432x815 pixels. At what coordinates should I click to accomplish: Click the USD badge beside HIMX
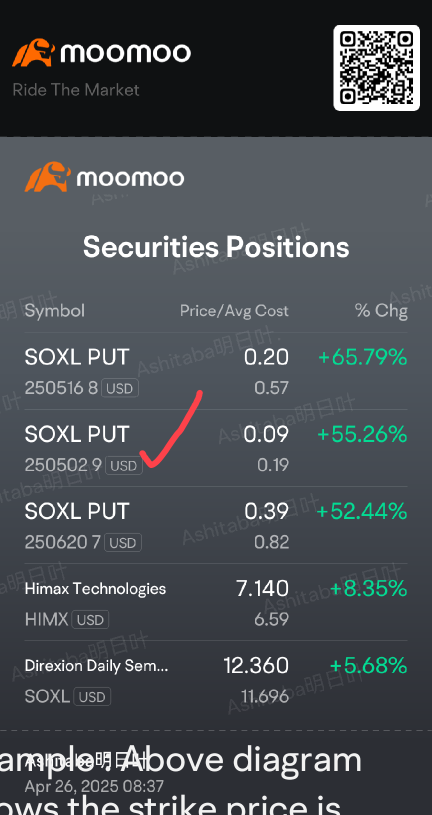coord(91,620)
